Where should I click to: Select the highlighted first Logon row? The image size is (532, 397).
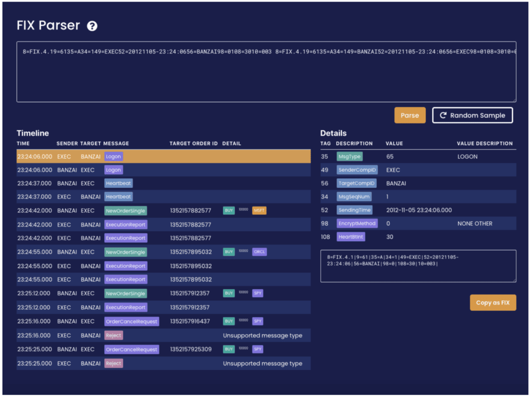pyautogui.click(x=164, y=157)
